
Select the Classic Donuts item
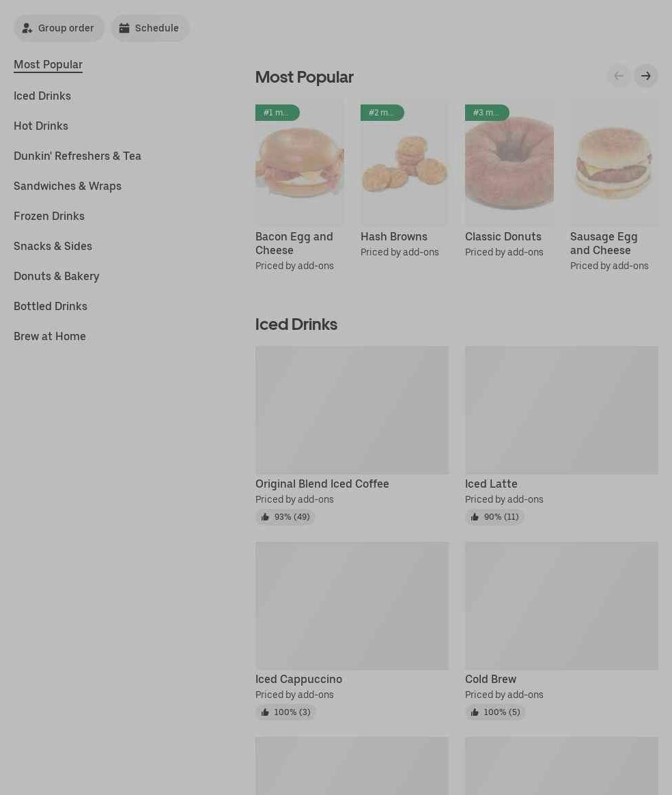(503, 237)
